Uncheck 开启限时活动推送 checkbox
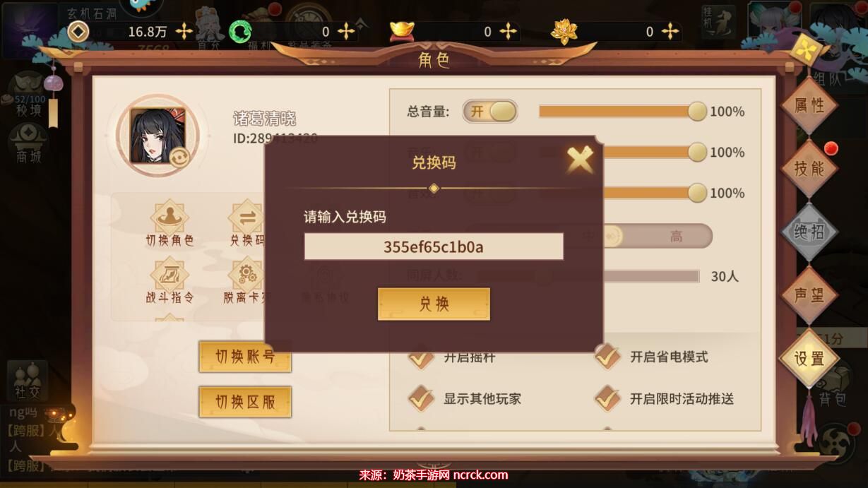This screenshot has height=488, width=868. point(607,398)
